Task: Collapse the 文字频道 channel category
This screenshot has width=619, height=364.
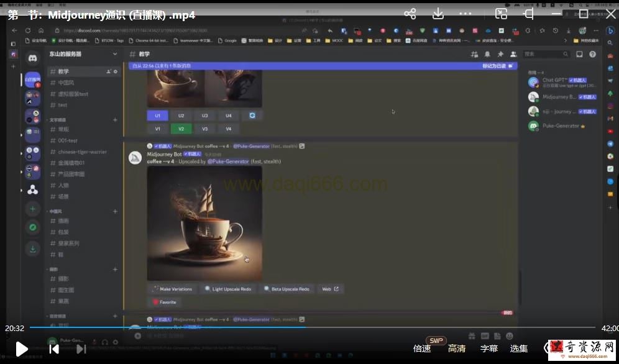Action: [x=58, y=120]
